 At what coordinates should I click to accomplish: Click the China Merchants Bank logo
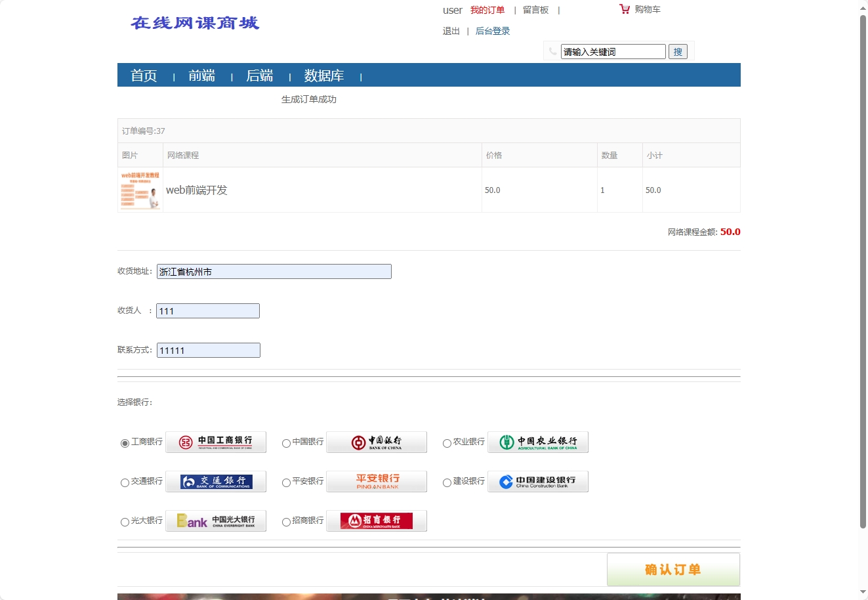(376, 520)
